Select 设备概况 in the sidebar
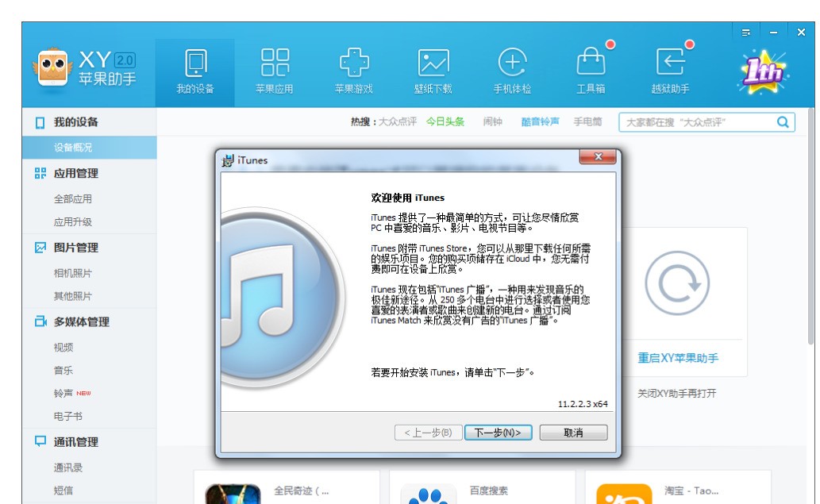The height and width of the screenshot is (504, 820). tap(90, 148)
